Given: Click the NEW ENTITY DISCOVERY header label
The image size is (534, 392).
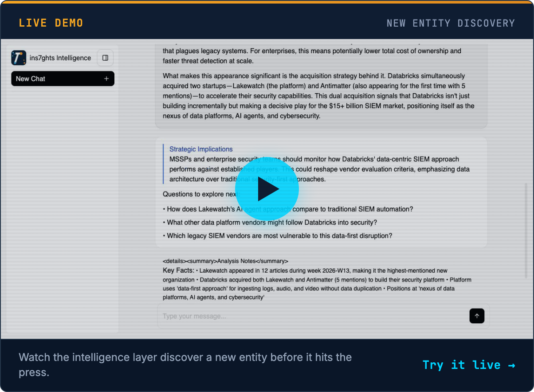Looking at the screenshot, I should coord(451,23).
